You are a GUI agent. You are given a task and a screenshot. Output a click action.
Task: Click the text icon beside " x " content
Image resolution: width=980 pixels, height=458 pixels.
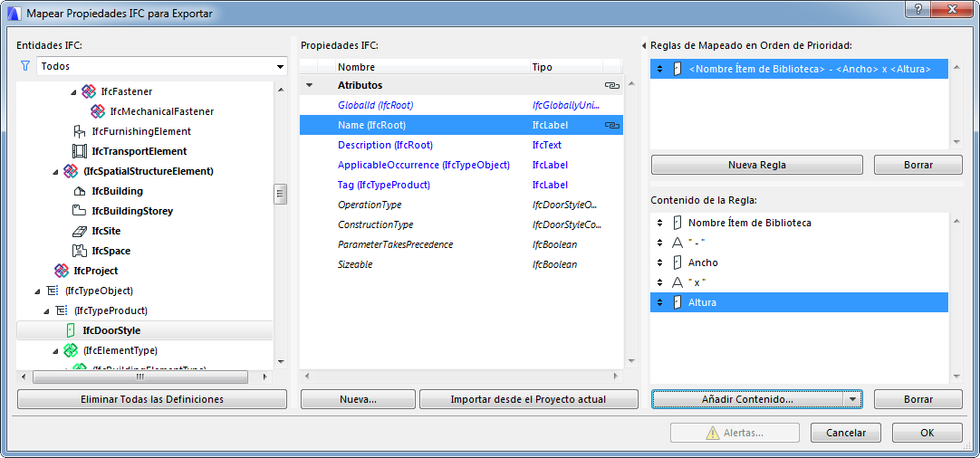tap(677, 282)
